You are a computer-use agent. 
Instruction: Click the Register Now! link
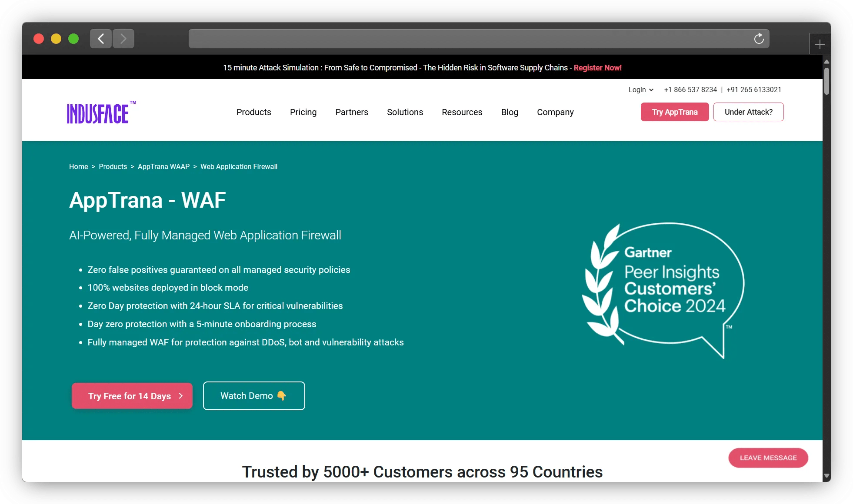pos(597,68)
